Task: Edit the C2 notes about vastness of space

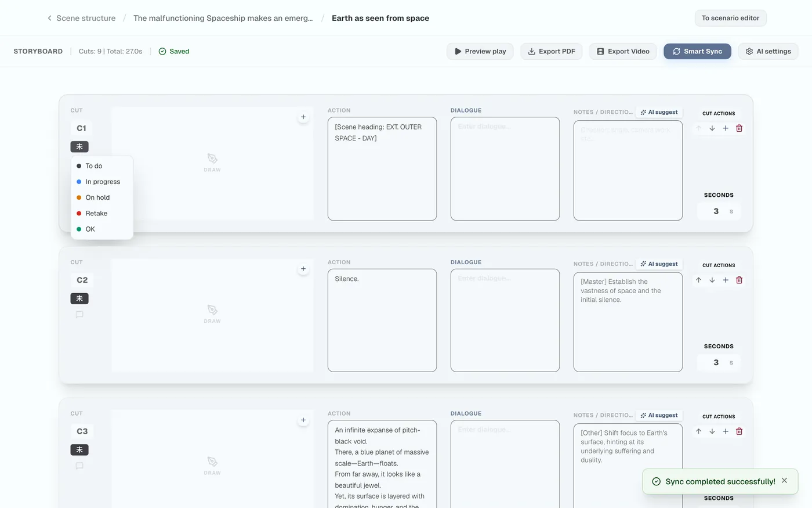Action: [628, 322]
